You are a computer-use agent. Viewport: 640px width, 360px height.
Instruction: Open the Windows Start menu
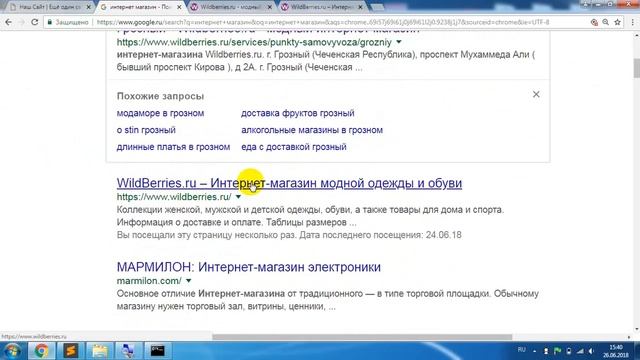click(x=12, y=351)
